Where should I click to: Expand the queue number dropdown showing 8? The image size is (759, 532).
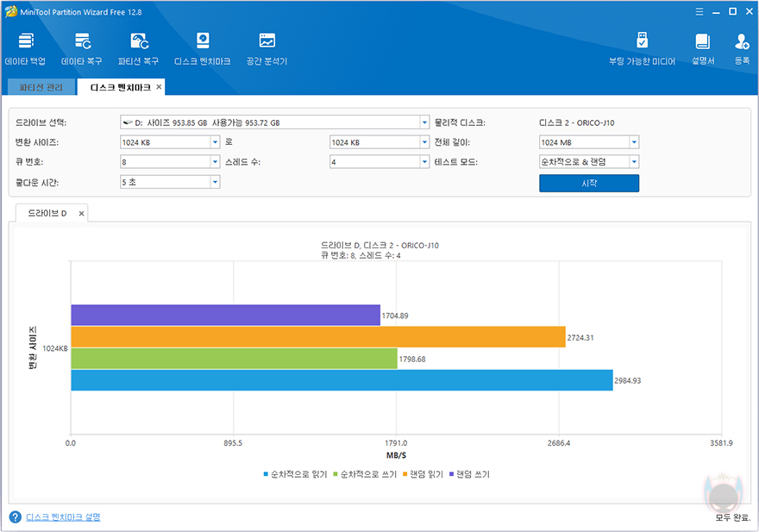[x=216, y=162]
